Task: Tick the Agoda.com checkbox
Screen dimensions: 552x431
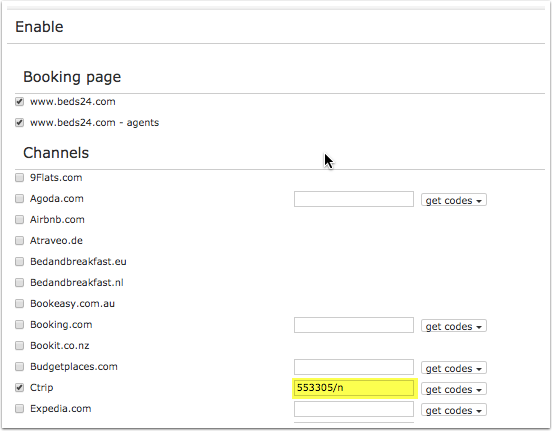Action: click(19, 199)
